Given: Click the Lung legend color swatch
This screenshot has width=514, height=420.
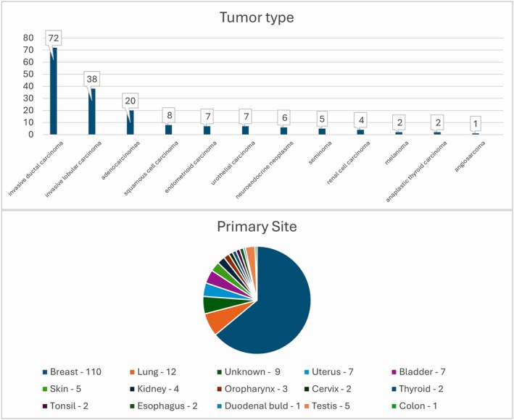Looking at the screenshot, I should pos(133,372).
